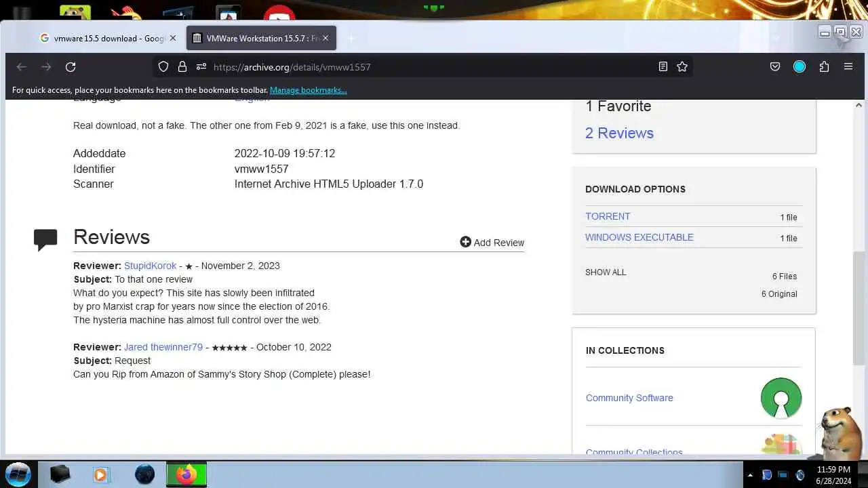Click the vertical page scrollbar thumb
868x488 pixels.
[859, 308]
